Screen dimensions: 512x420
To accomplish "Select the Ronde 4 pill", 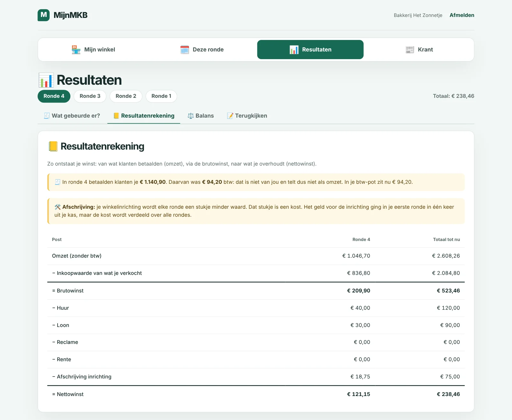I will [x=54, y=96].
